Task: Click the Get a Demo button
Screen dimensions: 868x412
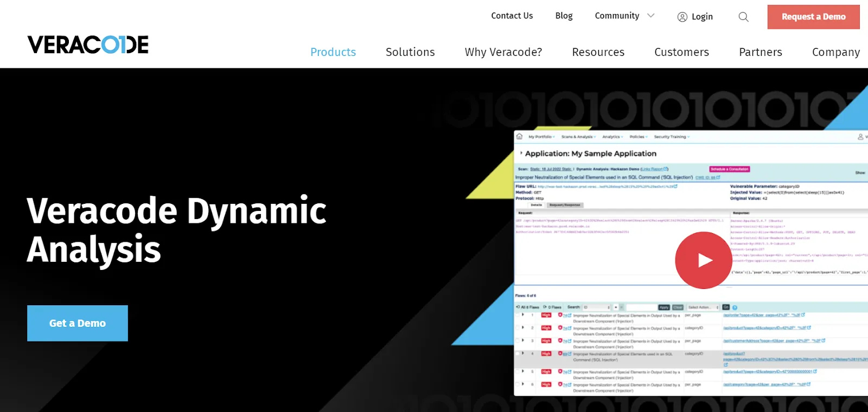Action: 78,323
